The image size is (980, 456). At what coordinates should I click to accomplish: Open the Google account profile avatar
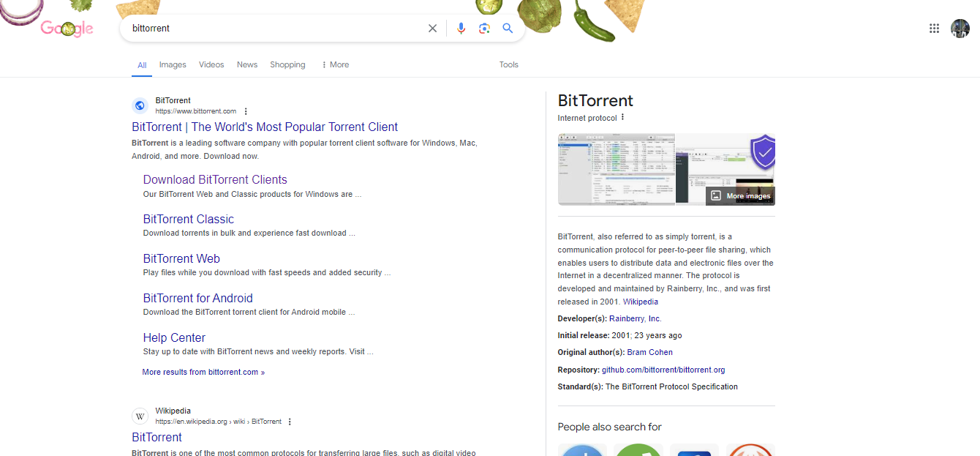tap(960, 29)
